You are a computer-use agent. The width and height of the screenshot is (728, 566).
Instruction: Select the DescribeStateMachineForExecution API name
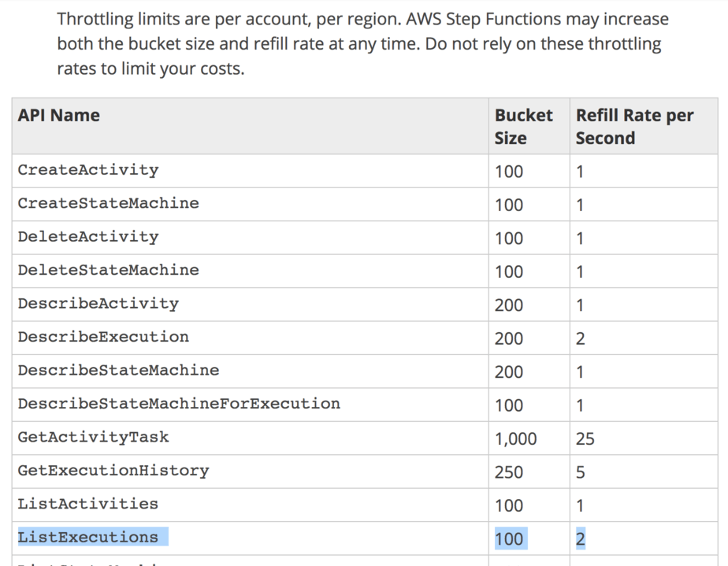point(179,404)
